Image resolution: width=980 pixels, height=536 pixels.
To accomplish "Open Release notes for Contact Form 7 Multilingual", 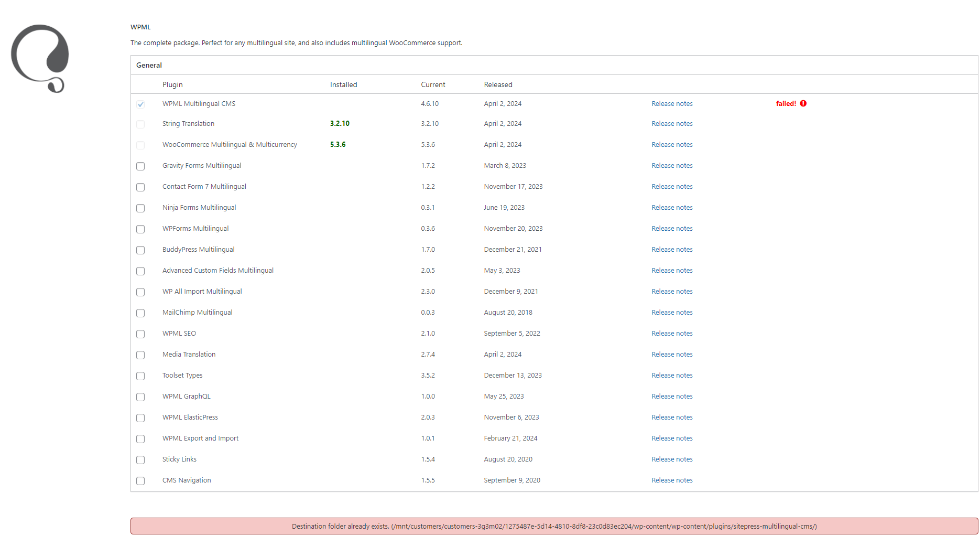I will [672, 187].
